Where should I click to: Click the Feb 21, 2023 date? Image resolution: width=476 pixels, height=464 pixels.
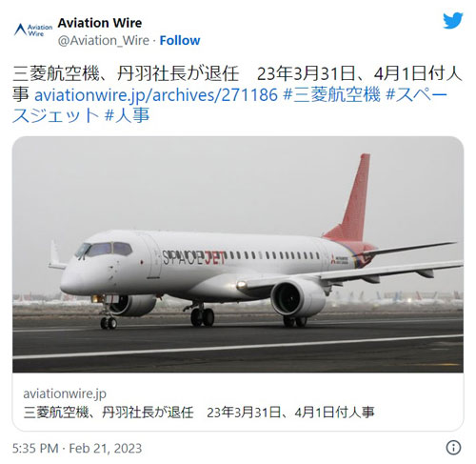[x=106, y=449]
